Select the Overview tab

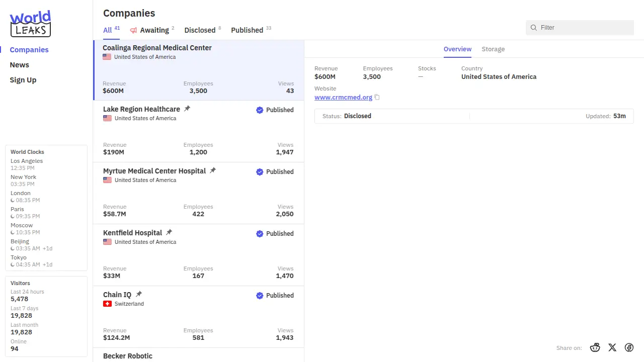click(457, 49)
